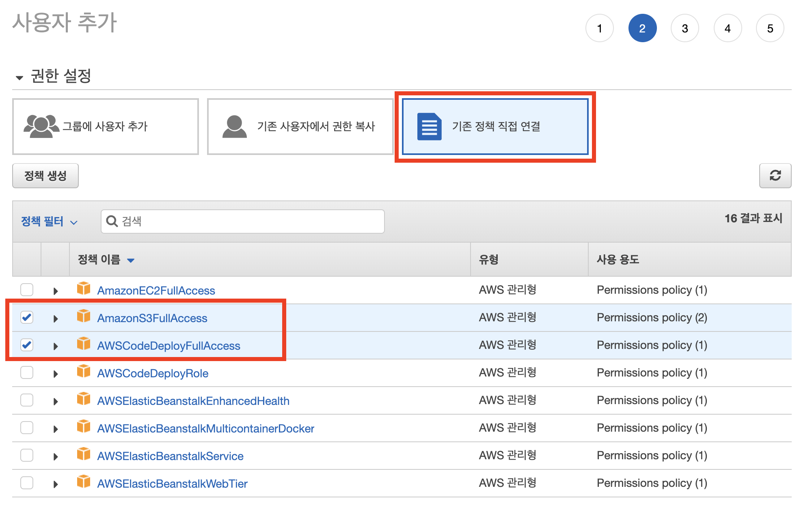
Task: Uncheck the AWSCodeDeployFullAccess policy checkbox
Action: click(27, 345)
